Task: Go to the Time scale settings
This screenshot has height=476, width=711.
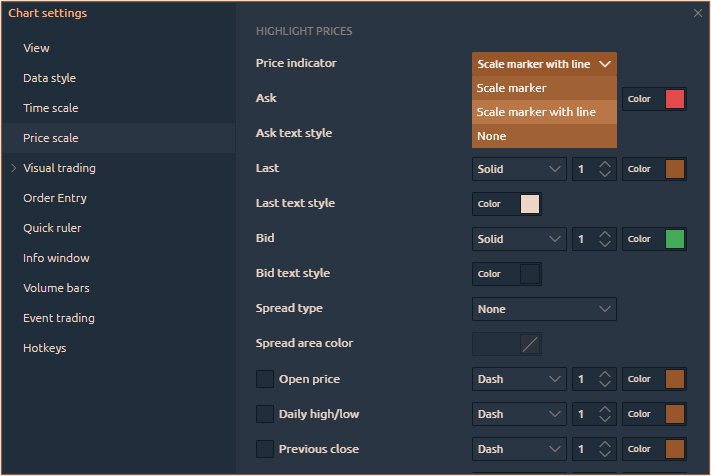Action: [x=50, y=108]
